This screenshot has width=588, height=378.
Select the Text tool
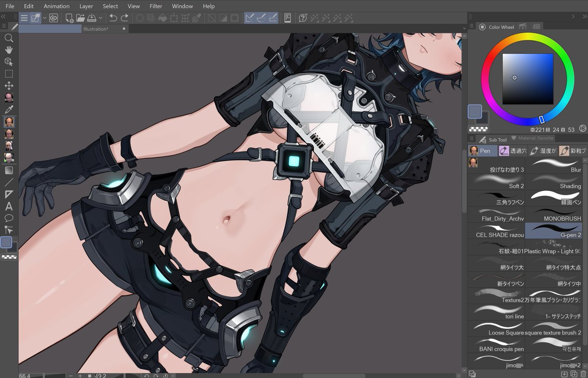[x=8, y=206]
